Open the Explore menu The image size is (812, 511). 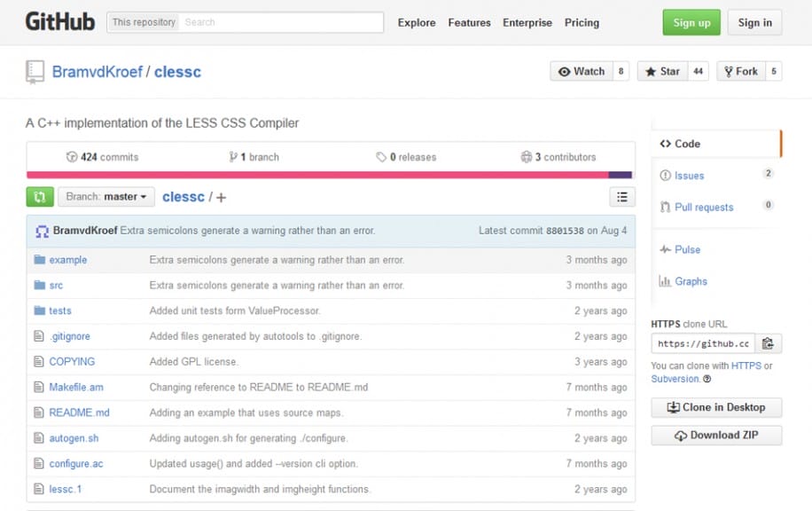click(x=417, y=22)
